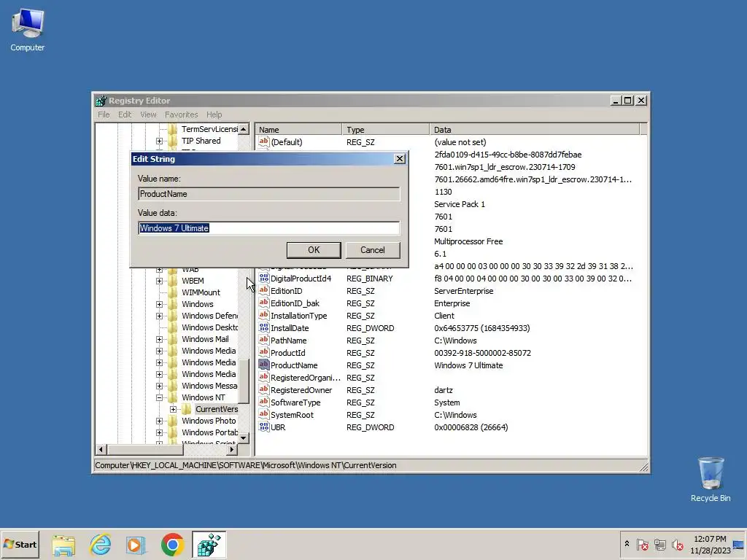Click the Computer desktop icon

[27, 29]
